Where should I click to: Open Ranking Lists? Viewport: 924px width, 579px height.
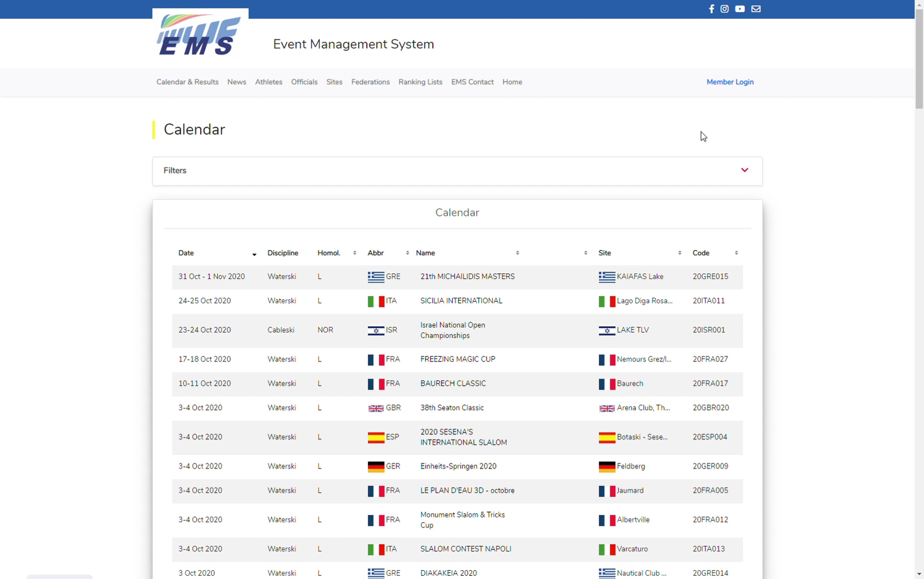point(420,82)
